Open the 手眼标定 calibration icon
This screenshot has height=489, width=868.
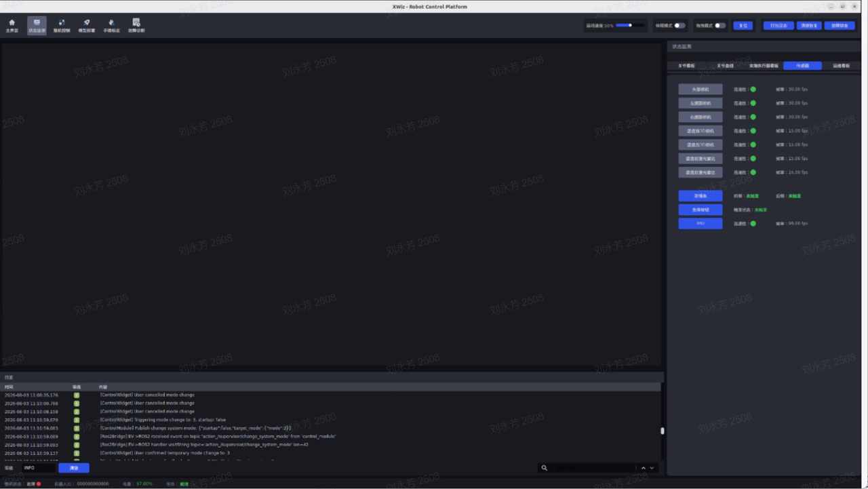[111, 26]
